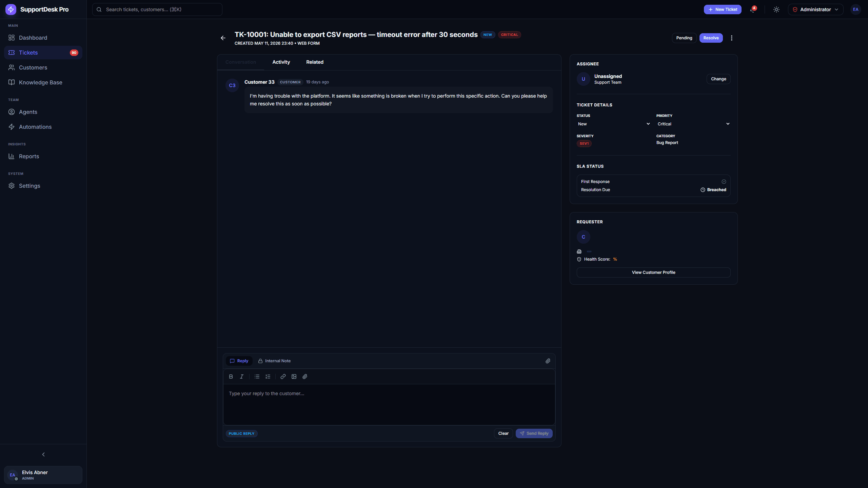Switch to the Conversation tab
The height and width of the screenshot is (488, 868).
(241, 62)
